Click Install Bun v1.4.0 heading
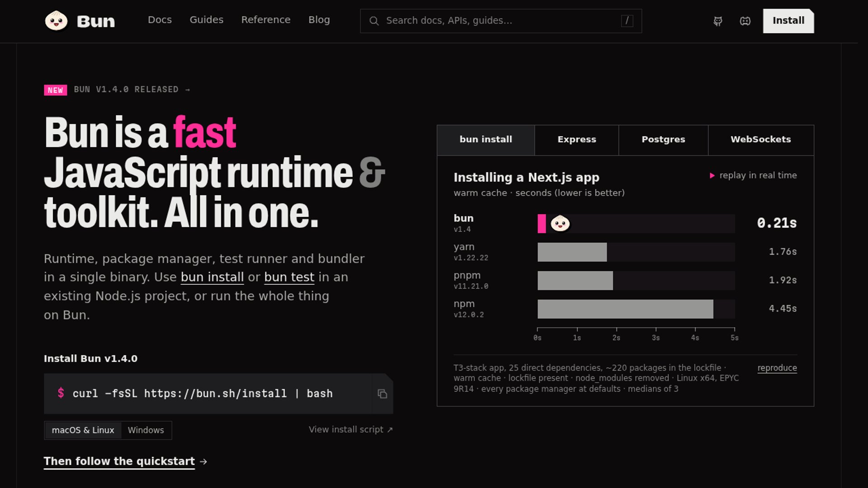Viewport: 868px width, 488px height. tap(90, 359)
